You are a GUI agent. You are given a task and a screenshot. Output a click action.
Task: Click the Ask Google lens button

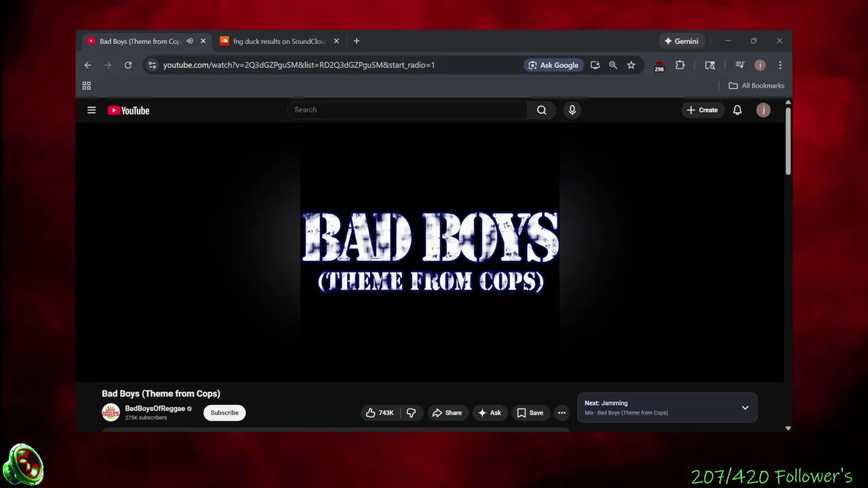(x=554, y=65)
